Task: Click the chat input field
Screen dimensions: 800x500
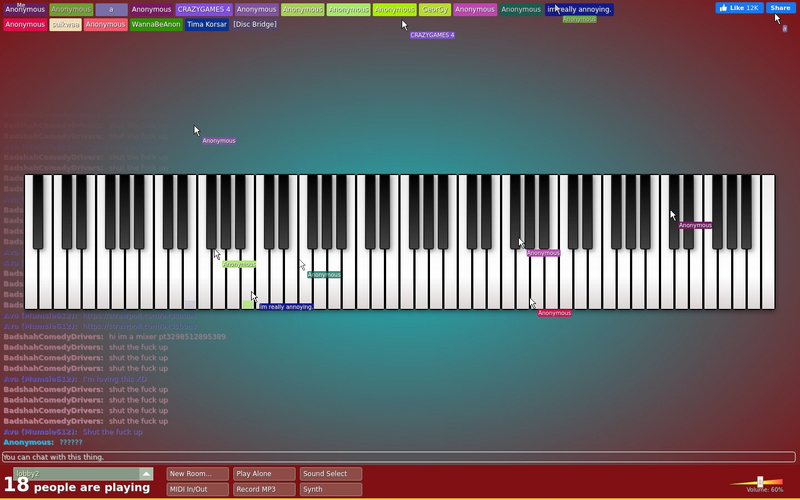Action: [x=398, y=457]
